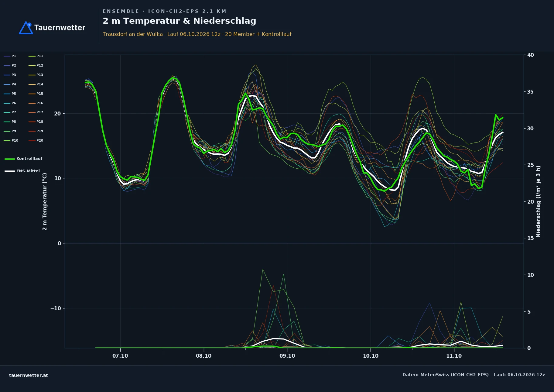Toggle the P10 member legend entry
This screenshot has width=554, height=392.
(11, 140)
